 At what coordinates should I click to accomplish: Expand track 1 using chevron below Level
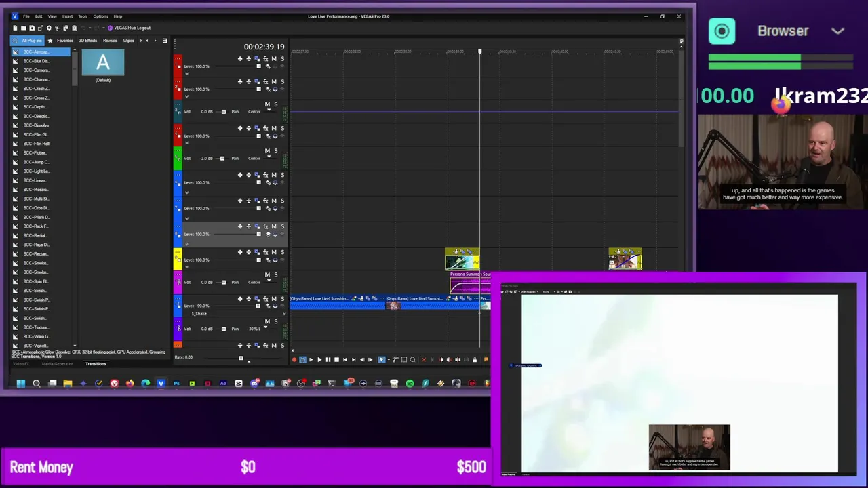(x=186, y=73)
